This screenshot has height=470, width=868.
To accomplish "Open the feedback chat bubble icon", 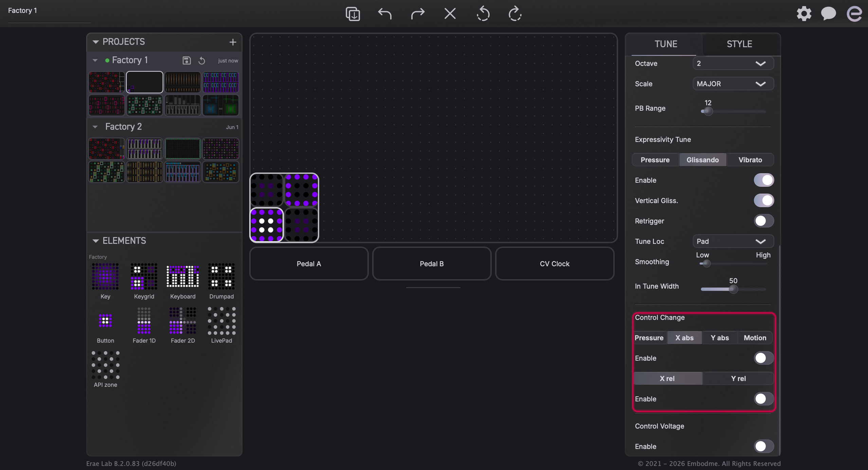I will coord(828,14).
